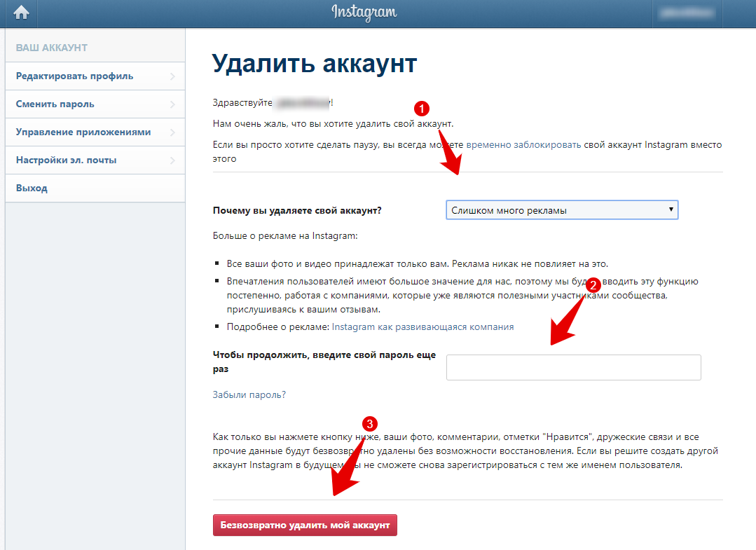Open Редактировать профиль in sidebar
The height and width of the screenshot is (550, 756).
(95, 76)
